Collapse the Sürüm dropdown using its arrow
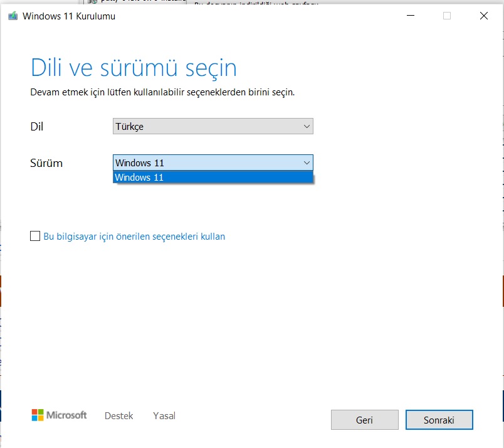 (307, 163)
